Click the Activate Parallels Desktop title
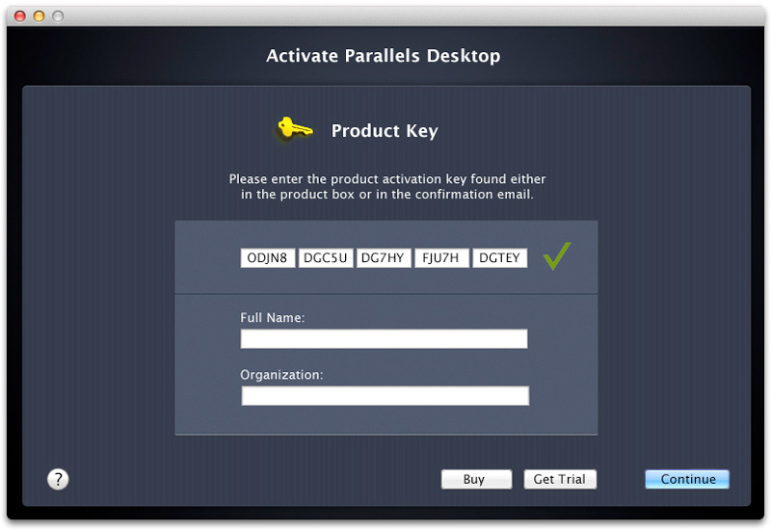The width and height of the screenshot is (771, 532). tap(384, 56)
